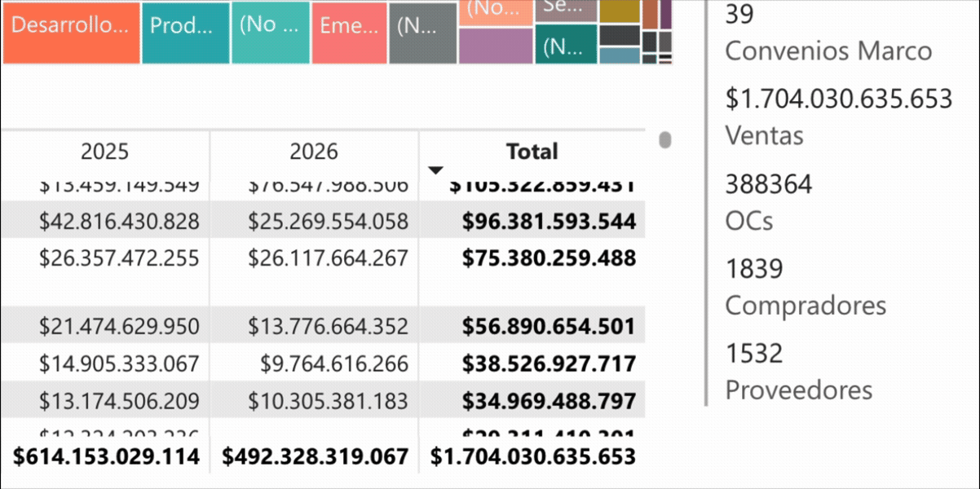Select the gray Se... treemap tile
Image resolution: width=980 pixels, height=489 pixels.
coord(566,10)
